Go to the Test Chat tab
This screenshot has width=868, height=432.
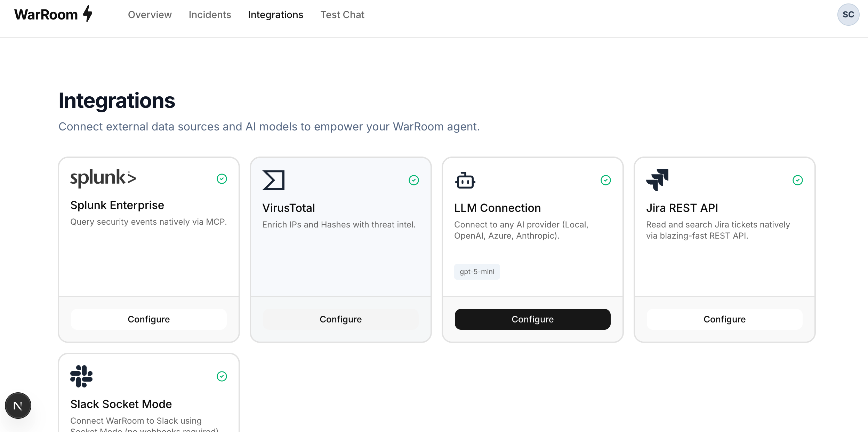click(343, 15)
